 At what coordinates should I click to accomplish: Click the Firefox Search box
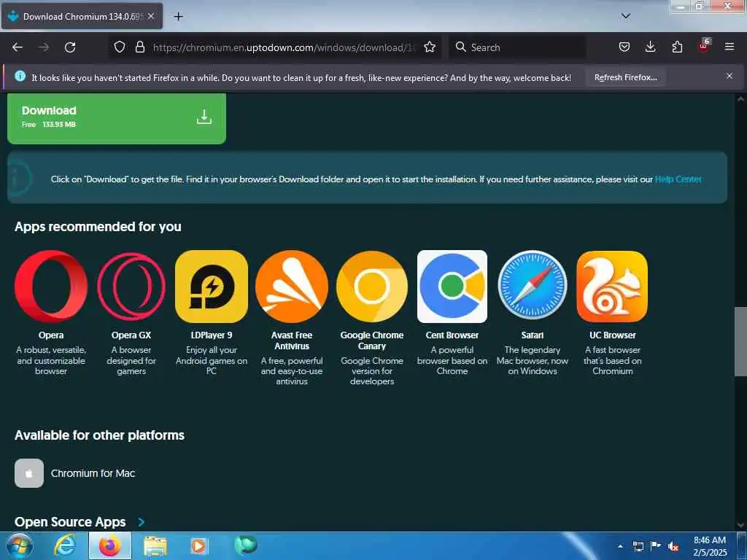point(517,47)
